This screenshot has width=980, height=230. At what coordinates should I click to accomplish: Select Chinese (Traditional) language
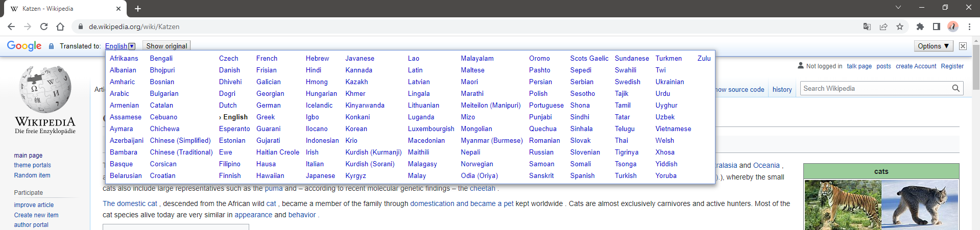pyautogui.click(x=181, y=152)
